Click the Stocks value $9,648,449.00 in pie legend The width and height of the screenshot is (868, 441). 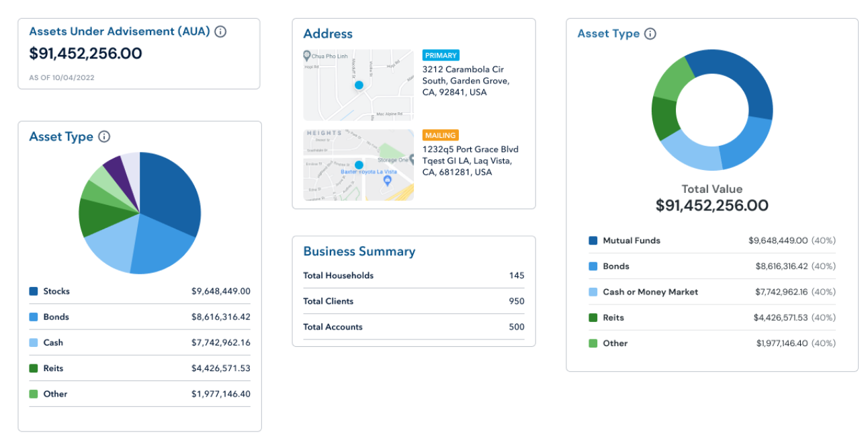(x=221, y=291)
